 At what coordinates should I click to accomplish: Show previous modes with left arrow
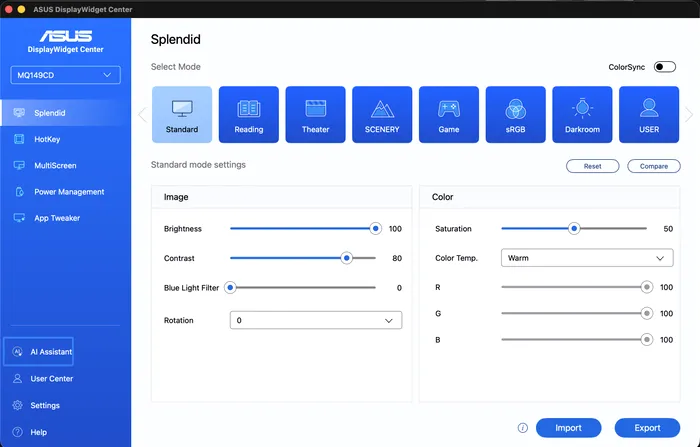(x=142, y=115)
